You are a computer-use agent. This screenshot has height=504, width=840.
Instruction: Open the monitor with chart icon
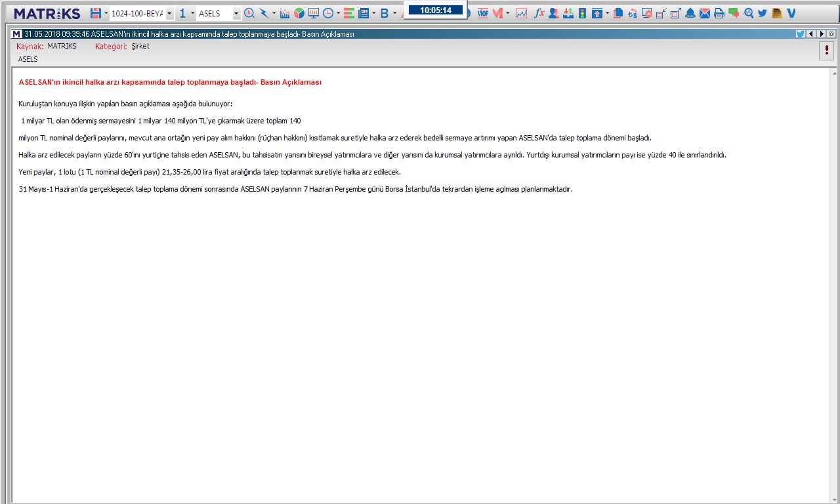(x=314, y=13)
